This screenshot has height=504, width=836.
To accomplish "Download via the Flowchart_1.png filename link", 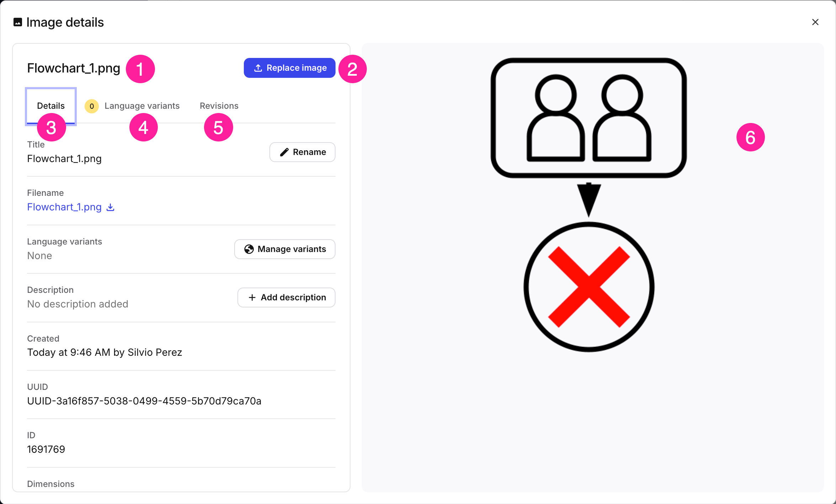I will point(64,207).
